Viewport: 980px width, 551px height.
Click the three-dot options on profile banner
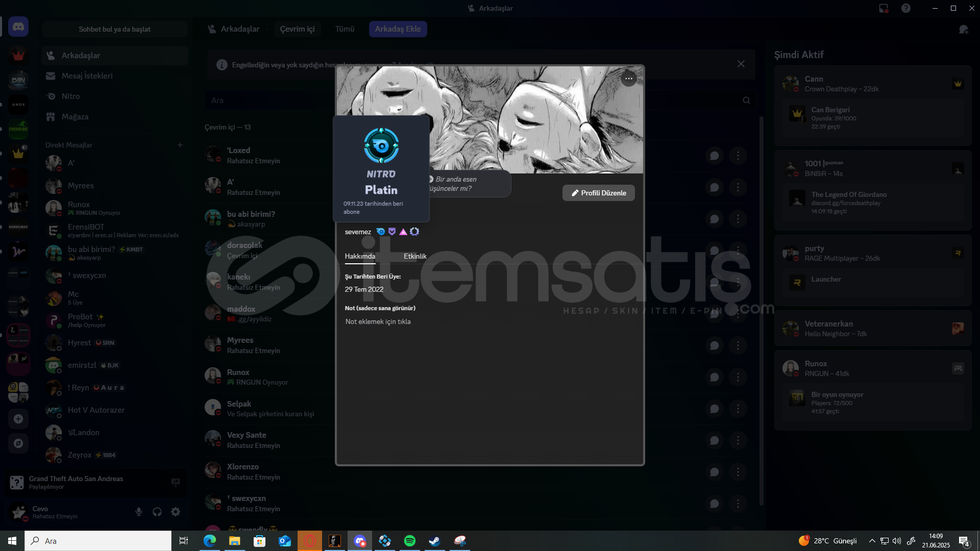[x=628, y=79]
